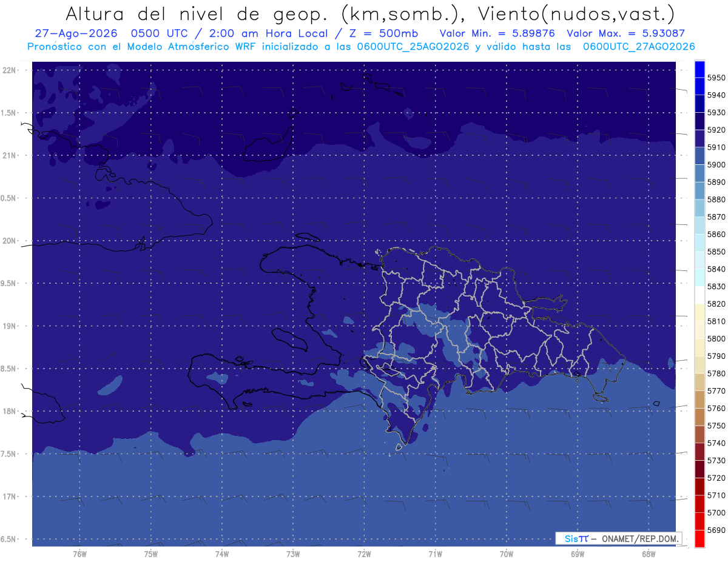
Task: Click the '5700' colorbar value
Action: (x=716, y=512)
